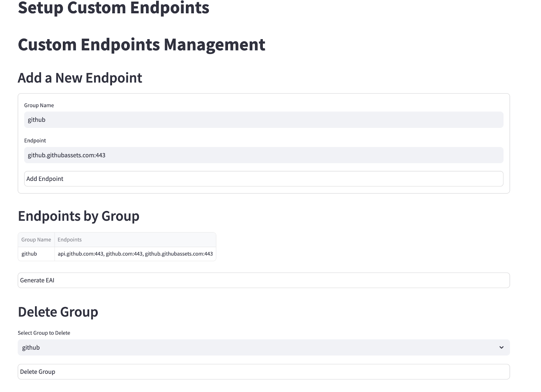Image resolution: width=541 pixels, height=392 pixels.
Task: Open the Select Group to Delete dropdown
Action: click(263, 347)
